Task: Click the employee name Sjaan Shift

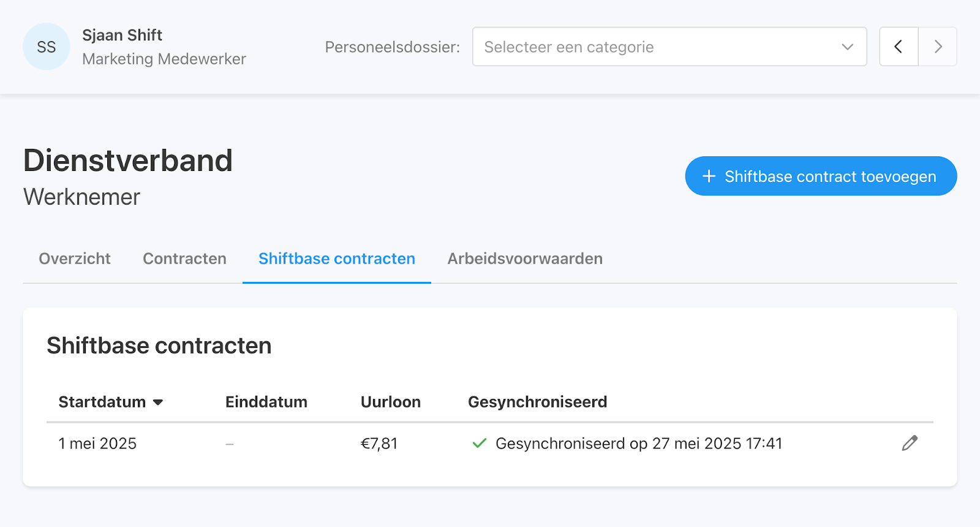Action: [x=123, y=35]
